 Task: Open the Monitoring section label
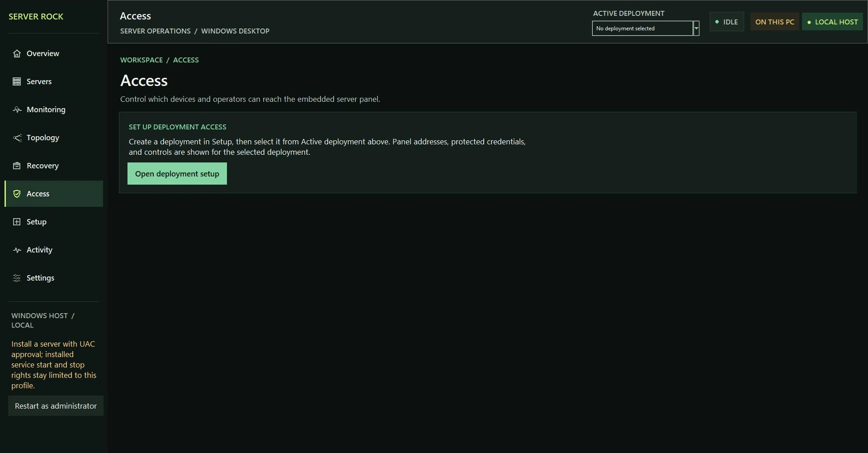pyautogui.click(x=46, y=110)
